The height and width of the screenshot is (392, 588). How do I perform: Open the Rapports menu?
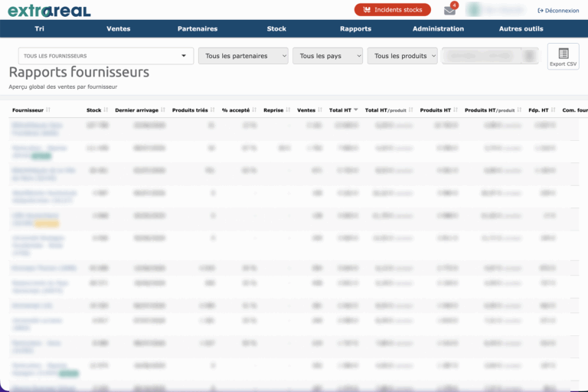(x=355, y=29)
